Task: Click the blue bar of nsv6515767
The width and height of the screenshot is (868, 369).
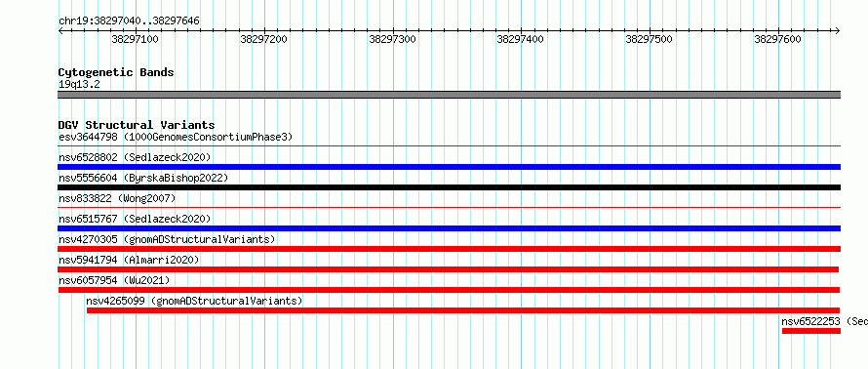Action: [449, 228]
